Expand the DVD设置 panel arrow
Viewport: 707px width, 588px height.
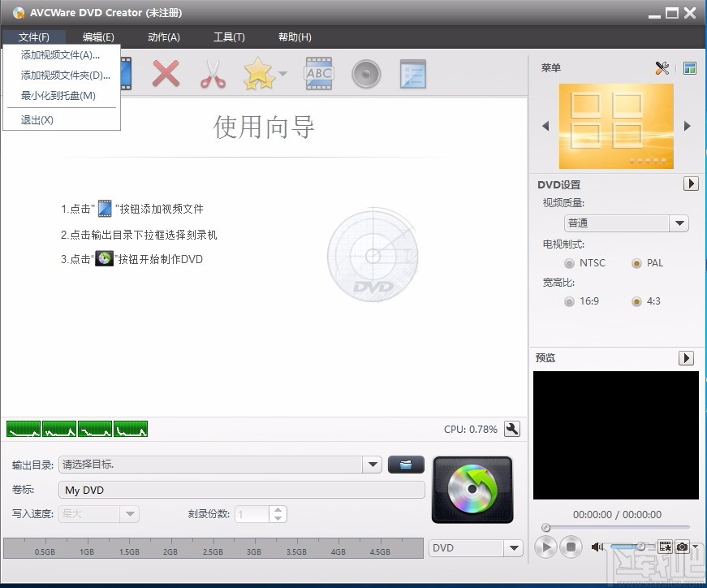pyautogui.click(x=691, y=184)
